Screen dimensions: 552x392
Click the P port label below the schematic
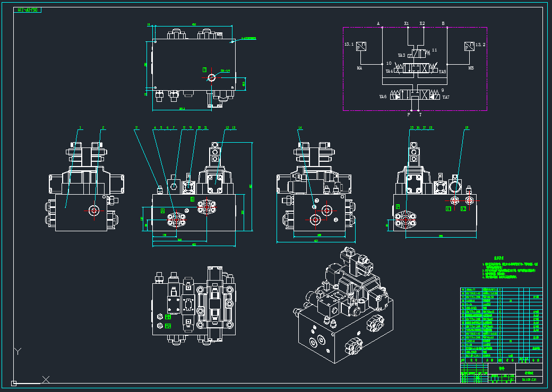[409, 115]
